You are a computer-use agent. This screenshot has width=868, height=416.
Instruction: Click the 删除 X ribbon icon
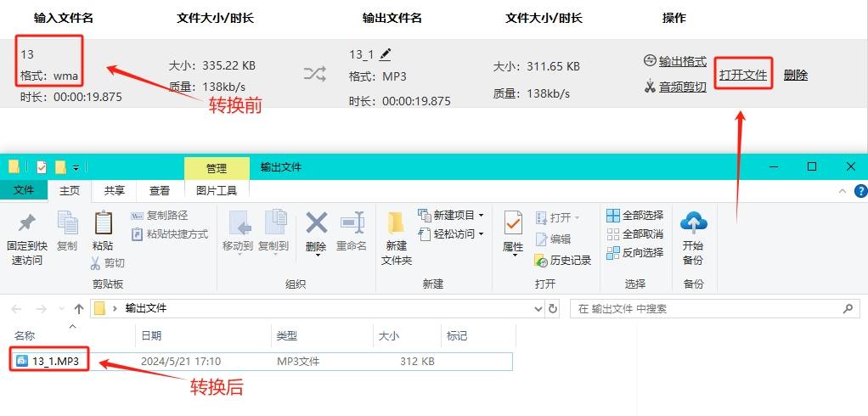click(316, 223)
